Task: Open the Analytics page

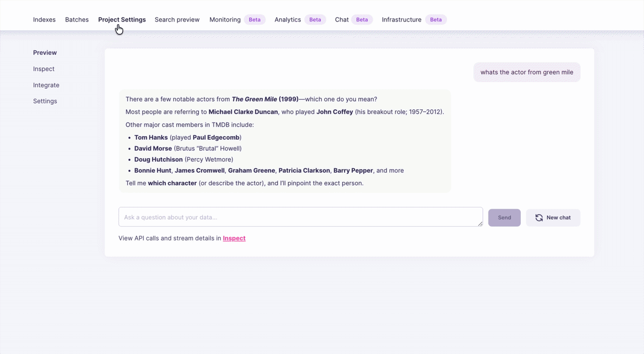Action: (287, 20)
